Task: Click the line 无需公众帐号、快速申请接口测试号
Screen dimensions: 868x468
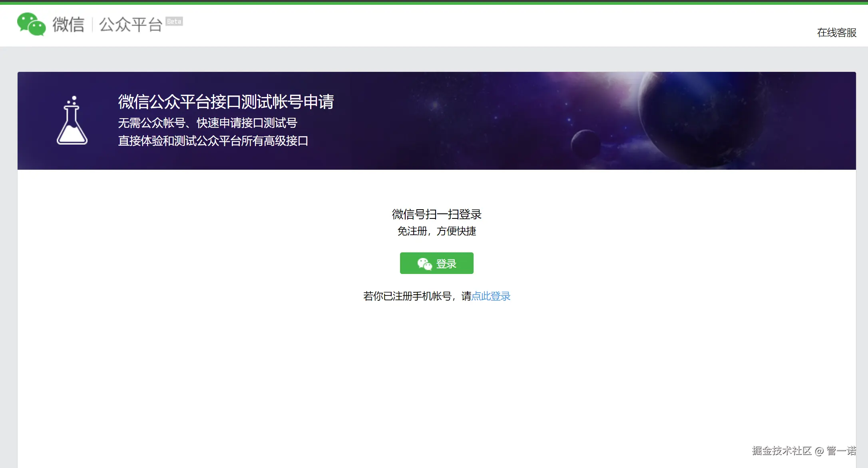Action: pyautogui.click(x=207, y=123)
